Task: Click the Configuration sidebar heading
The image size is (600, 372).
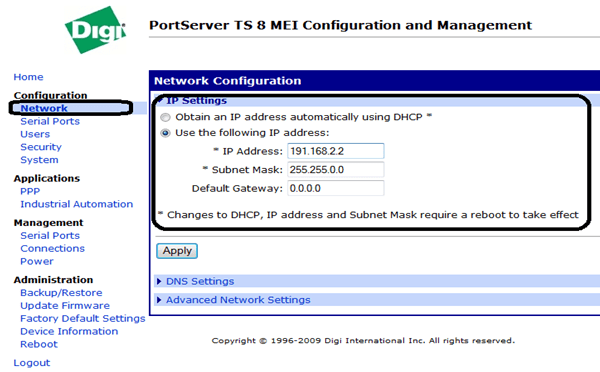Action: (x=51, y=95)
